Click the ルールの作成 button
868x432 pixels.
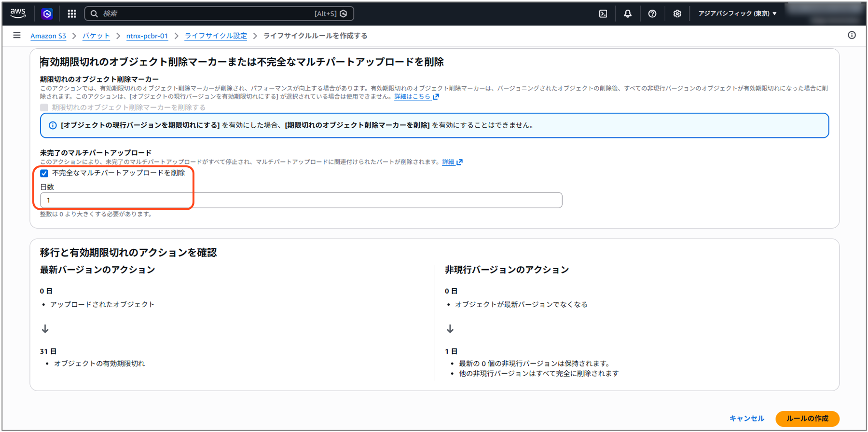coord(807,418)
